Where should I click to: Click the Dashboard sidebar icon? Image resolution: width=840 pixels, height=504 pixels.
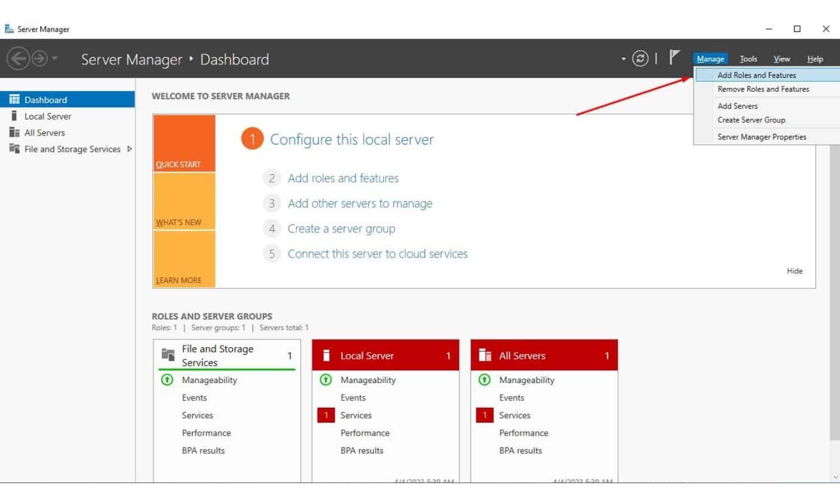click(15, 100)
